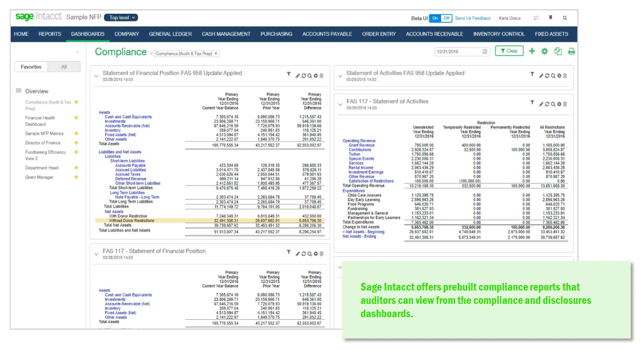This screenshot has height=350, width=644.
Task: Open the Grant Manager dashboard link
Action: (39, 177)
